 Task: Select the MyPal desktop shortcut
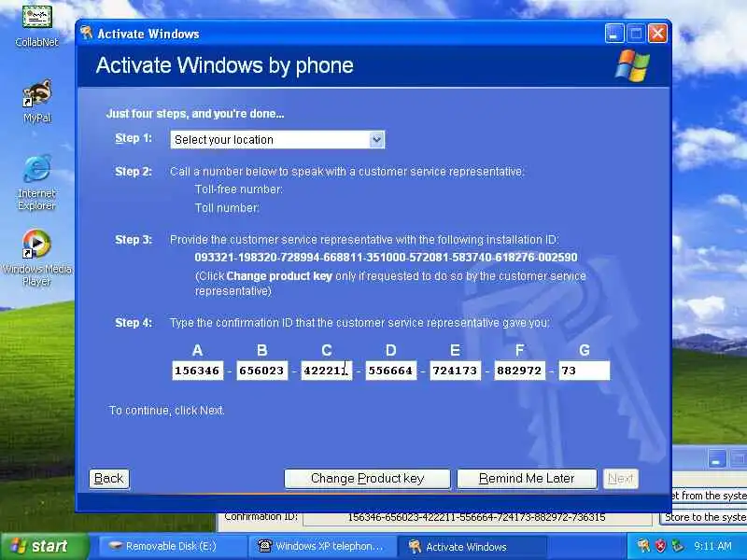click(36, 101)
